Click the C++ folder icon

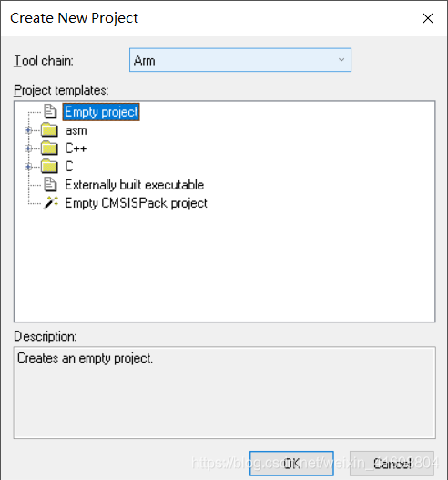pos(49,148)
